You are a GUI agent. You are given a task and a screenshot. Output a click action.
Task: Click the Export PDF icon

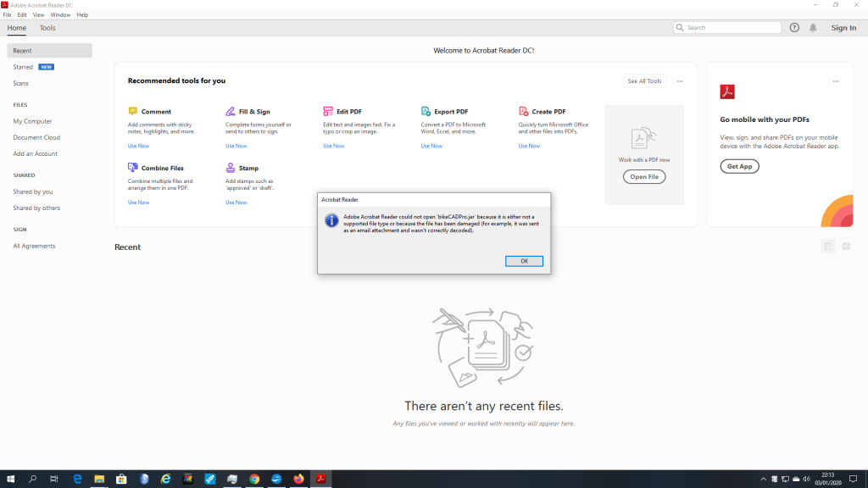[426, 111]
